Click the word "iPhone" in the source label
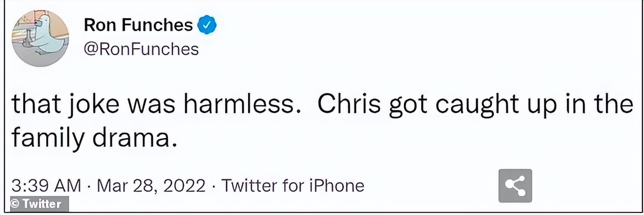Screen dimensions: 644x215 [336, 186]
